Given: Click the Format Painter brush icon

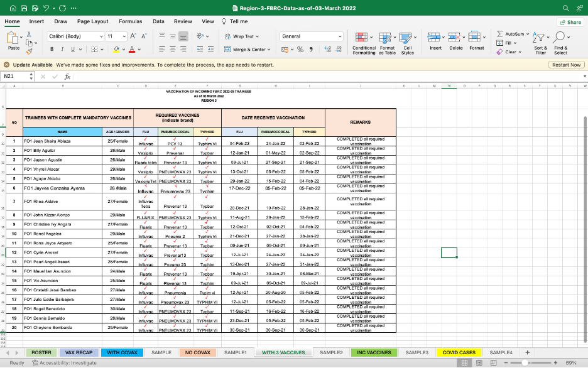Looking at the screenshot, I should coord(30,53).
